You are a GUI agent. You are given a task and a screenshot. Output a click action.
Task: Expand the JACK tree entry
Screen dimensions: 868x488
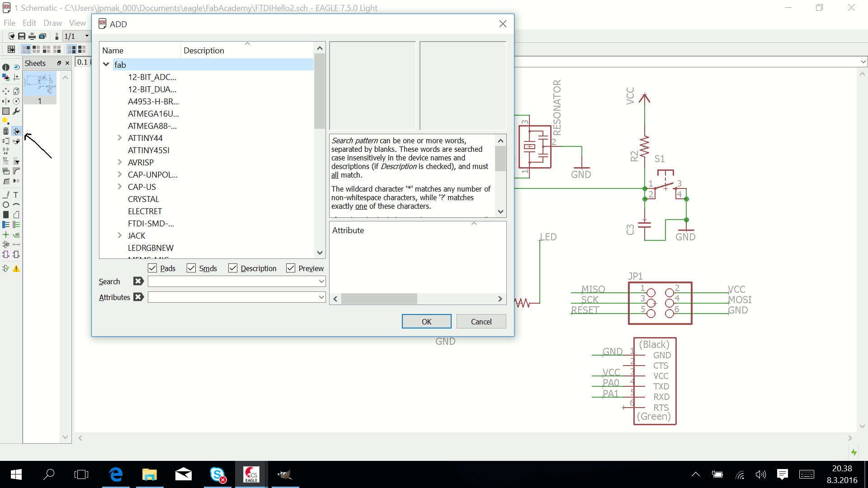(x=120, y=235)
